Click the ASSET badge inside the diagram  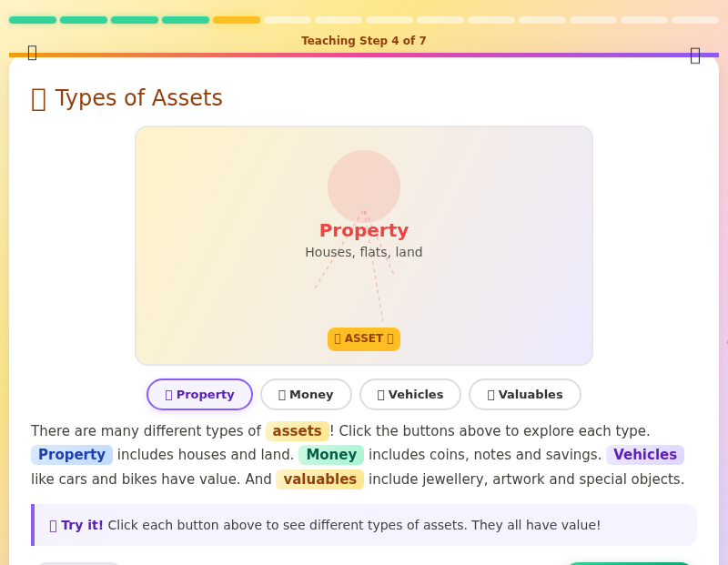pyautogui.click(x=364, y=338)
